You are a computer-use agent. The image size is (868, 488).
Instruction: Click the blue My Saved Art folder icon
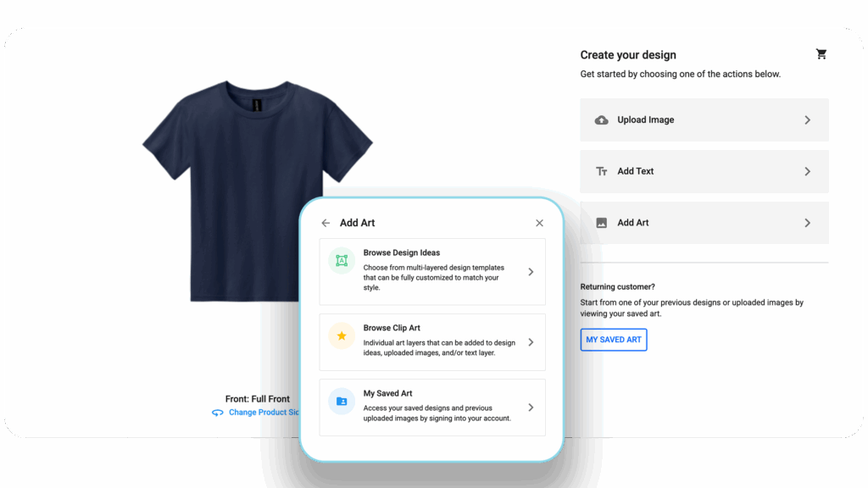coord(342,401)
